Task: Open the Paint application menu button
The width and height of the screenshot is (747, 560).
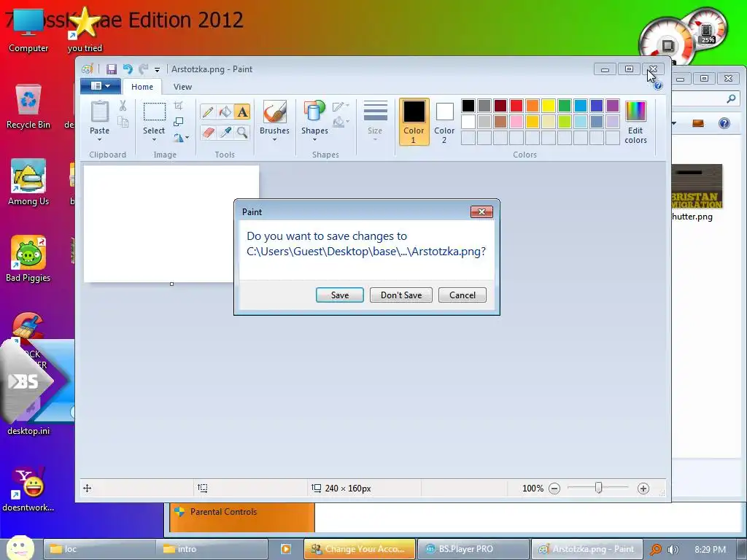Action: pos(100,86)
